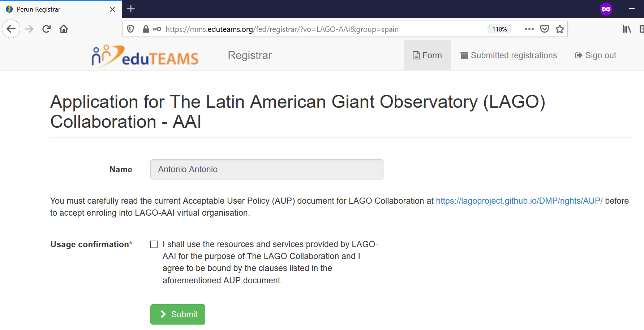Open the LAGO AUP document link

(519, 201)
